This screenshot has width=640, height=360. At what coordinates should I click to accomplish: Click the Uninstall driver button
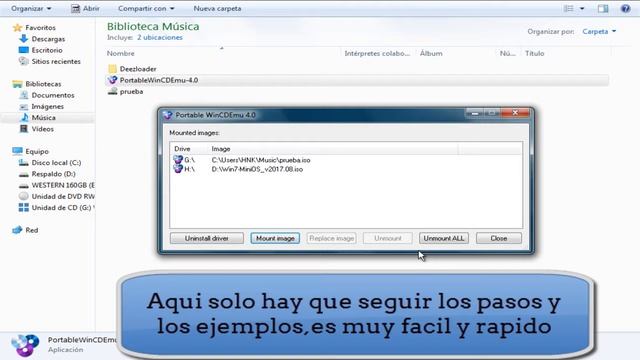(x=207, y=238)
